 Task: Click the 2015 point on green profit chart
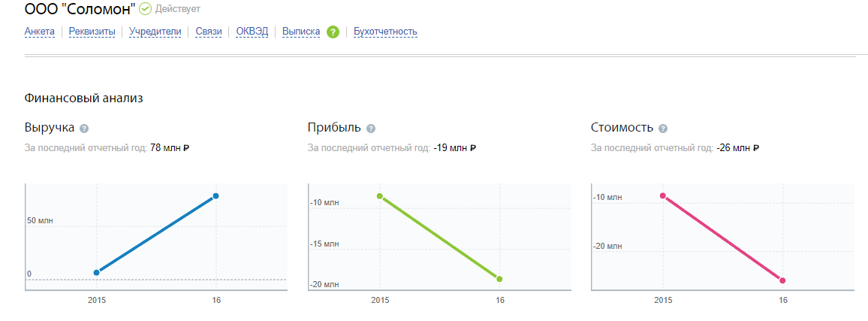[x=380, y=196]
